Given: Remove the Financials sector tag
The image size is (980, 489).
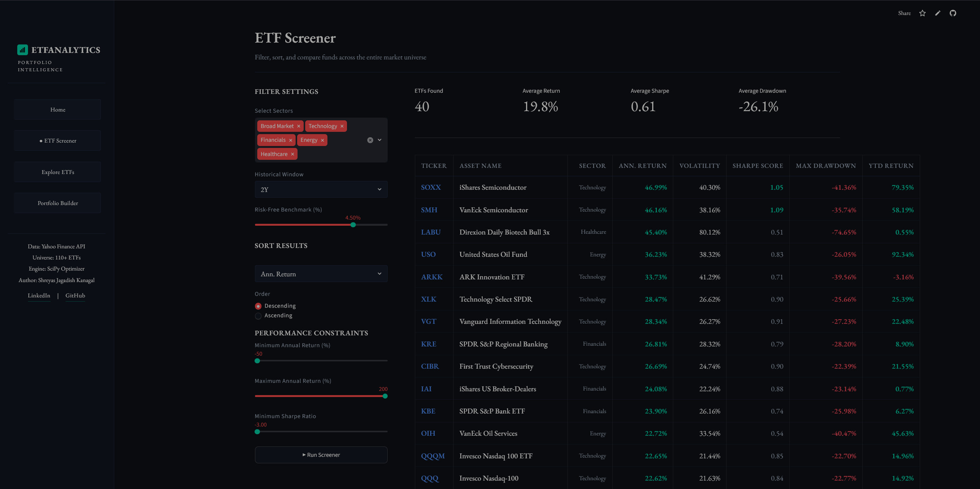Looking at the screenshot, I should [x=291, y=140].
